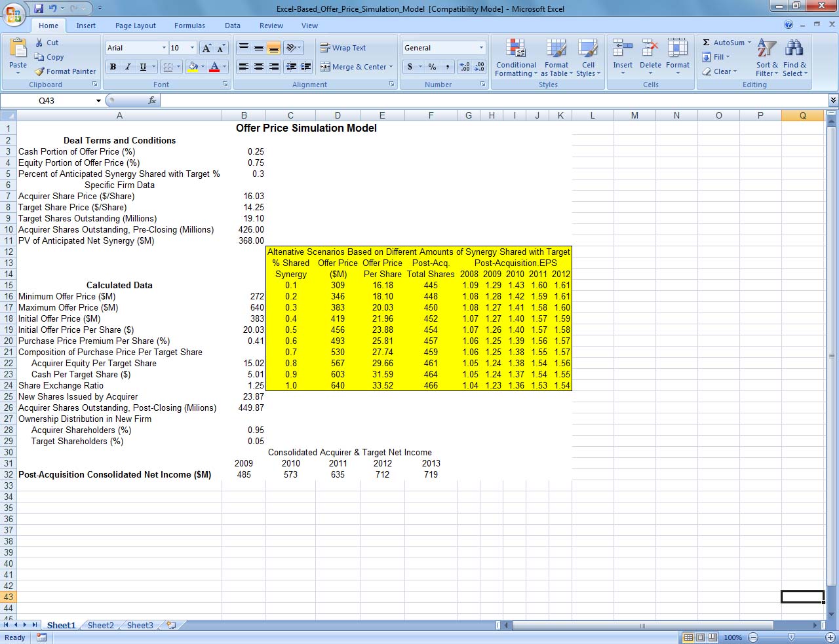Click the Format Painter icon

pyautogui.click(x=40, y=71)
